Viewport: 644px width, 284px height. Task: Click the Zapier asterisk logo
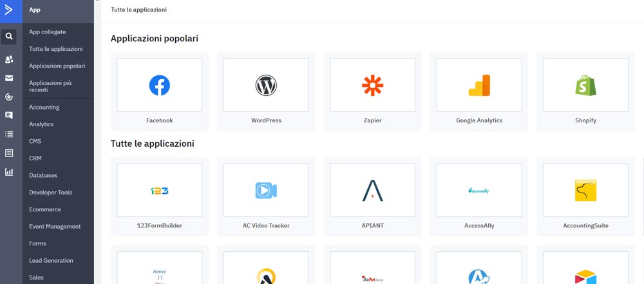click(372, 85)
